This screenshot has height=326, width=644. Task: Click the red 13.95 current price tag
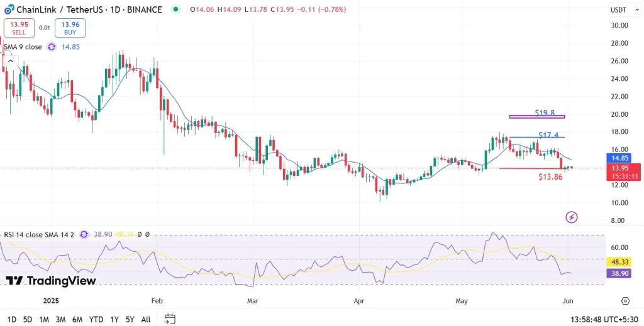[x=623, y=172]
